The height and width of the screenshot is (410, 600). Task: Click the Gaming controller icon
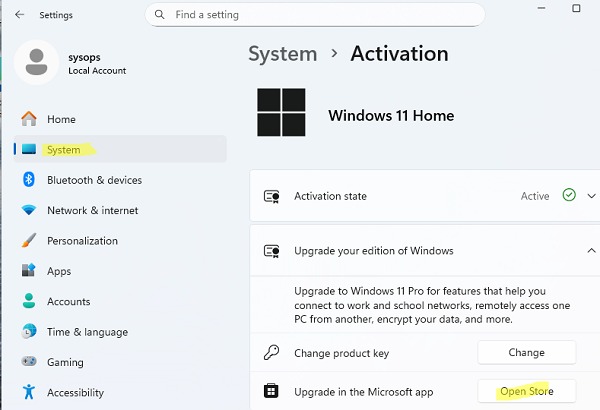[x=29, y=361]
